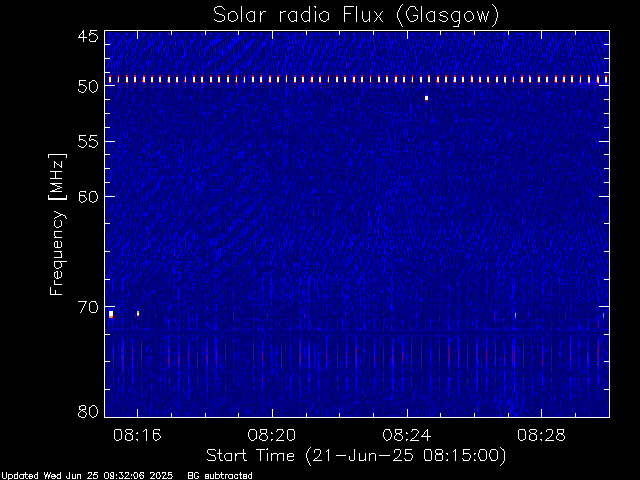Click the "Updated Wed Jun 25 09:32:06 2025" text
The image size is (640, 480).
pos(87,476)
